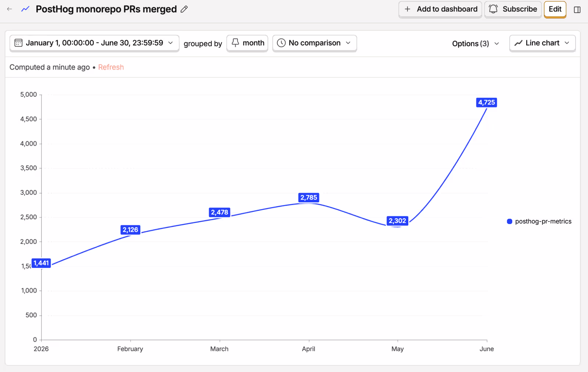
Task: Click the 4,725 June data point label
Action: [487, 102]
